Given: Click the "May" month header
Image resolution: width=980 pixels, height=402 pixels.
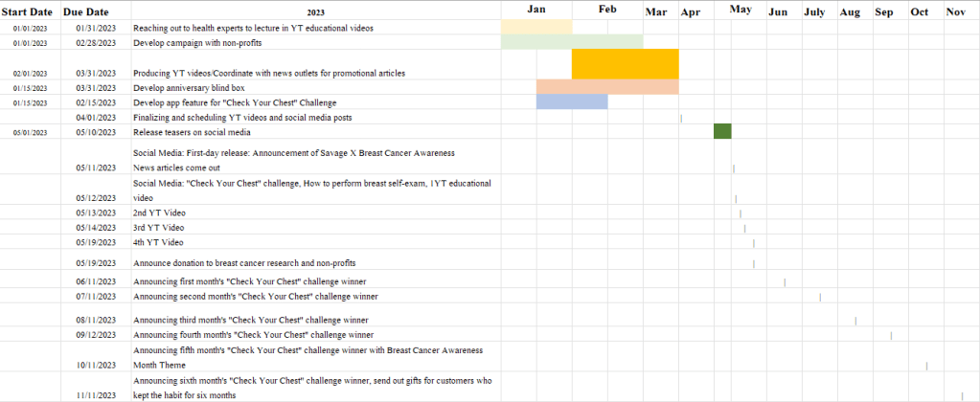Looking at the screenshot, I should 740,10.
